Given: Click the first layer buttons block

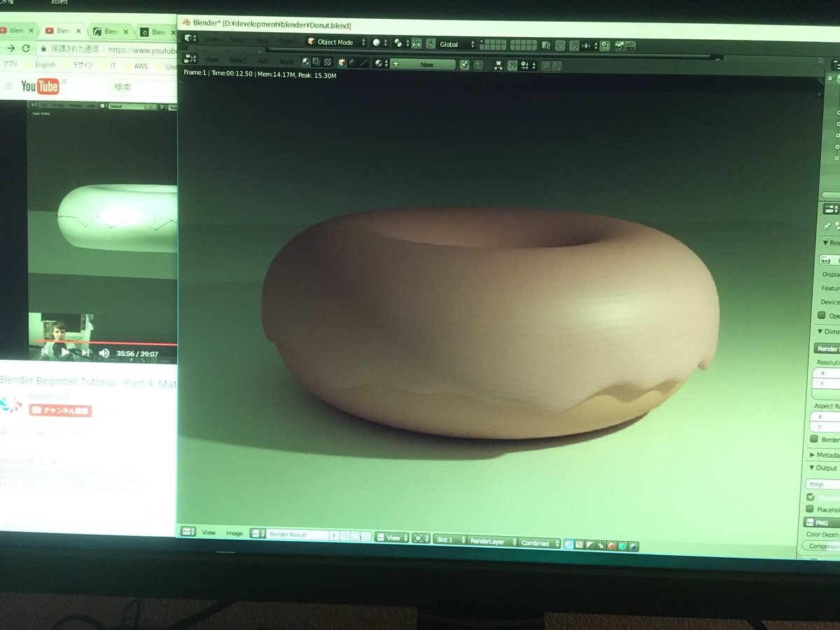Looking at the screenshot, I should point(494,45).
